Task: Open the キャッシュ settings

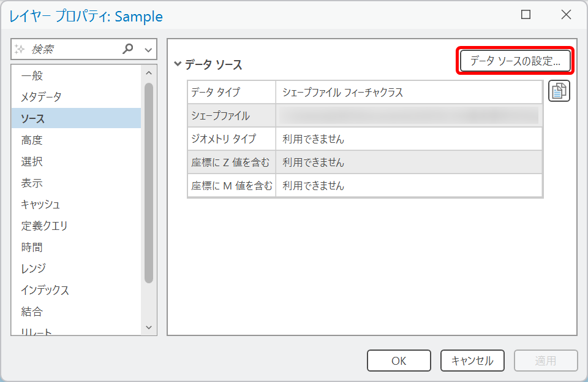Action: pyautogui.click(x=40, y=204)
